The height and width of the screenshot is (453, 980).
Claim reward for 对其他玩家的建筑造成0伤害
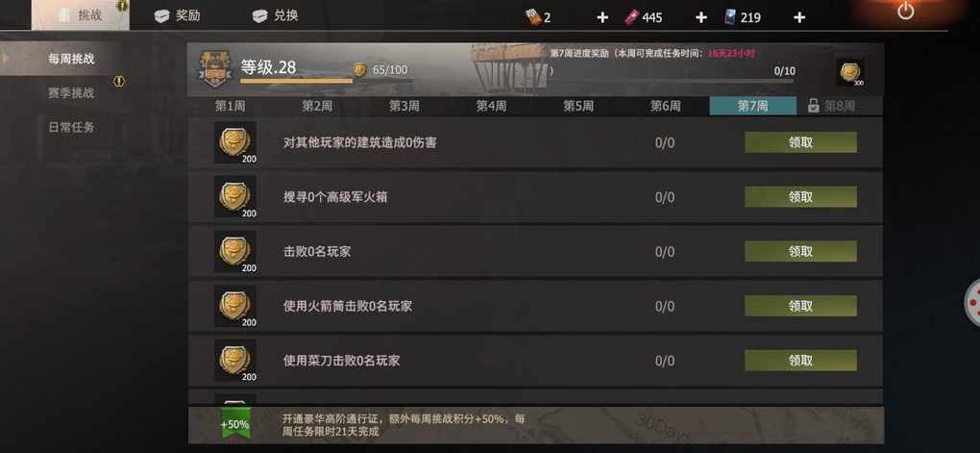click(800, 142)
